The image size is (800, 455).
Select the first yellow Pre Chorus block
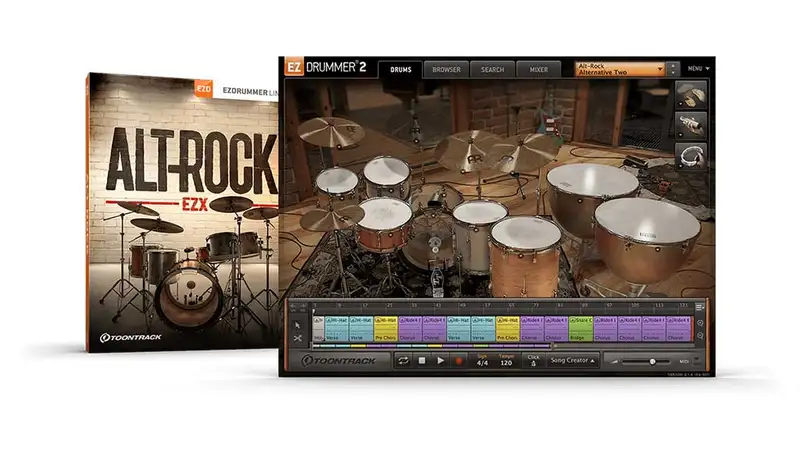point(386,328)
